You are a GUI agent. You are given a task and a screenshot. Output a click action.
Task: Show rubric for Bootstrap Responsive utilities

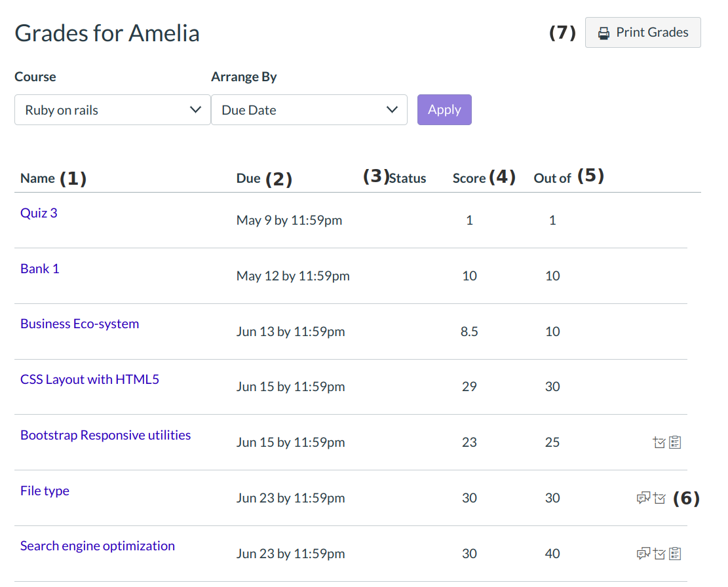pos(676,443)
